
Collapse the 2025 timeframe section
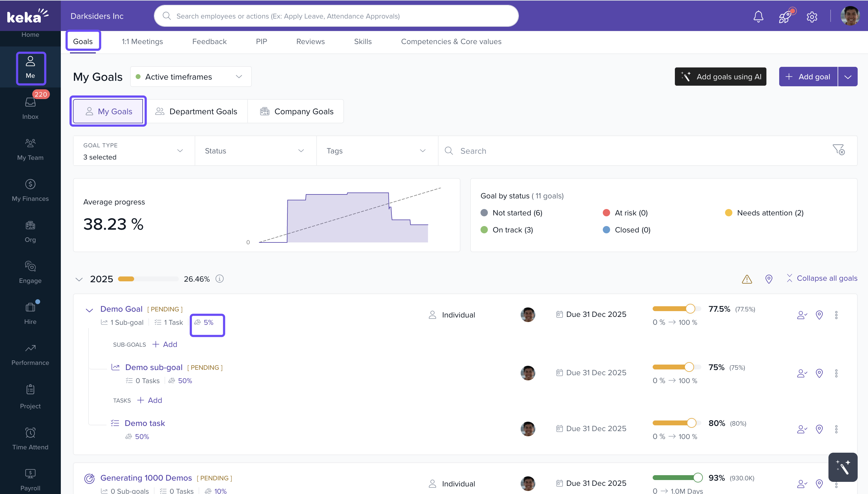coord(79,279)
